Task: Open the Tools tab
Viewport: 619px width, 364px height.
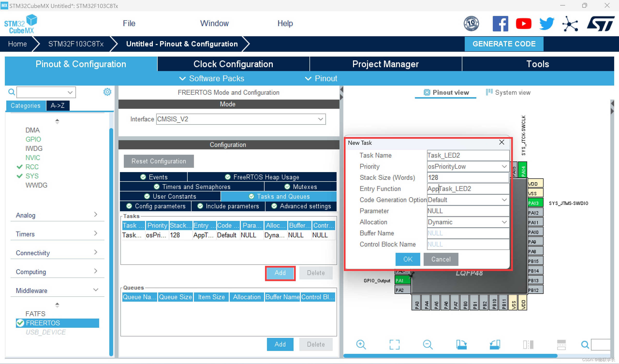Action: 538,64
